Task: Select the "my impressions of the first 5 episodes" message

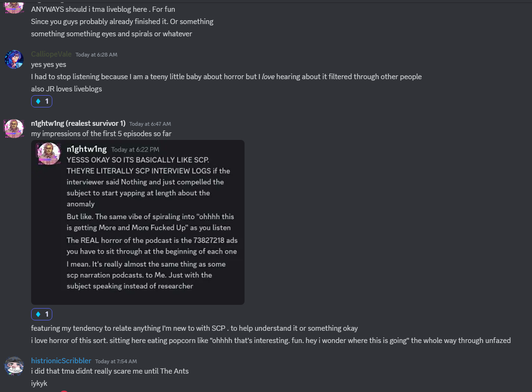Action: (x=101, y=133)
